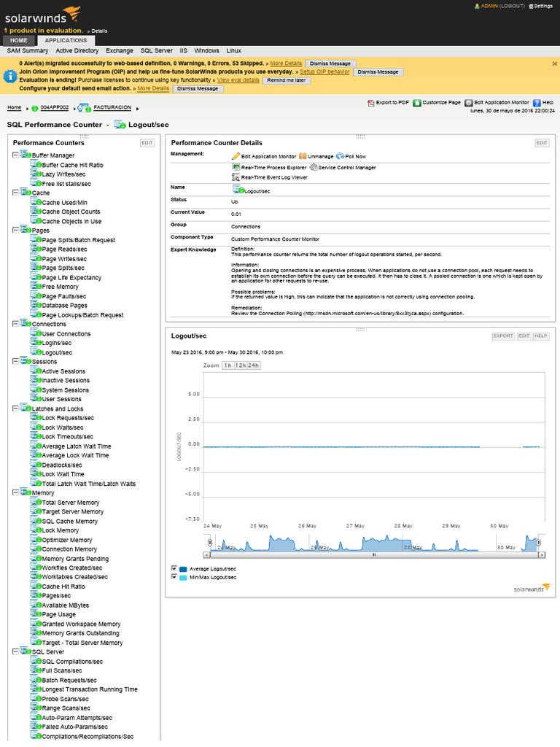560x747 pixels.
Task: Collapse the Latches and Locks node
Action: click(x=15, y=409)
